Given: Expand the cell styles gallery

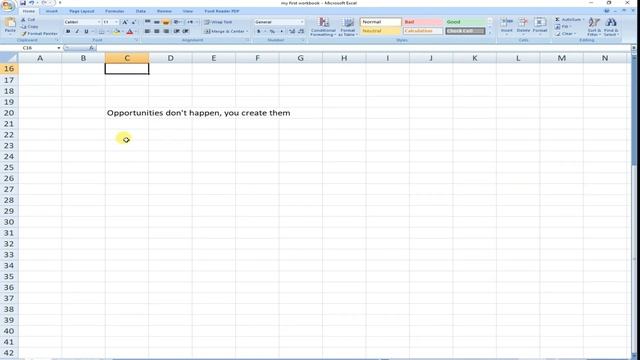Looking at the screenshot, I should (x=490, y=33).
